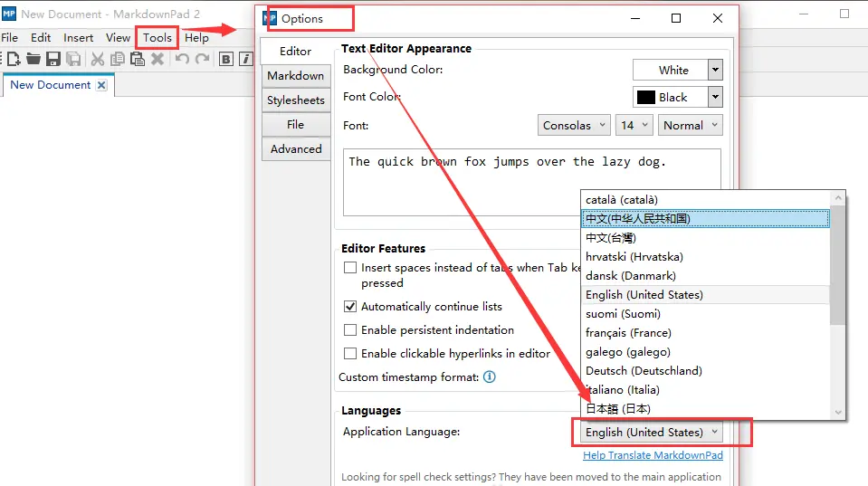868x486 pixels.
Task: Click the New Document toolbar icon
Action: 14,59
